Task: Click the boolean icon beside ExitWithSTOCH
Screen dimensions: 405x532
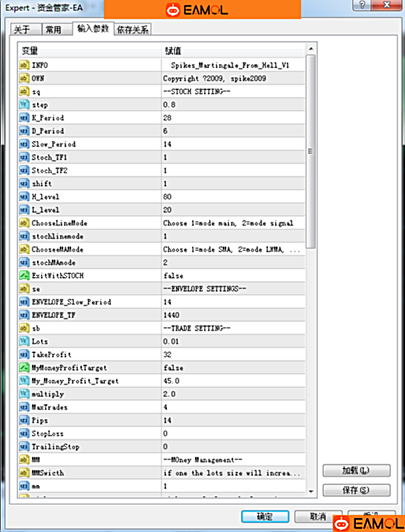Action: pyautogui.click(x=25, y=276)
